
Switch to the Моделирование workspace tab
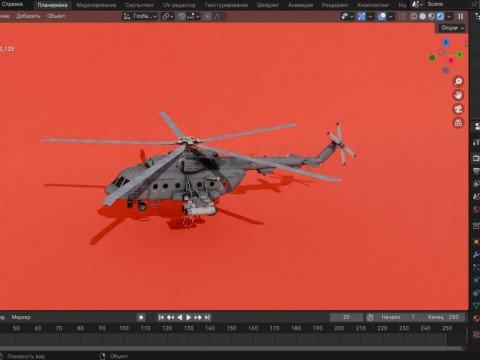(96, 5)
